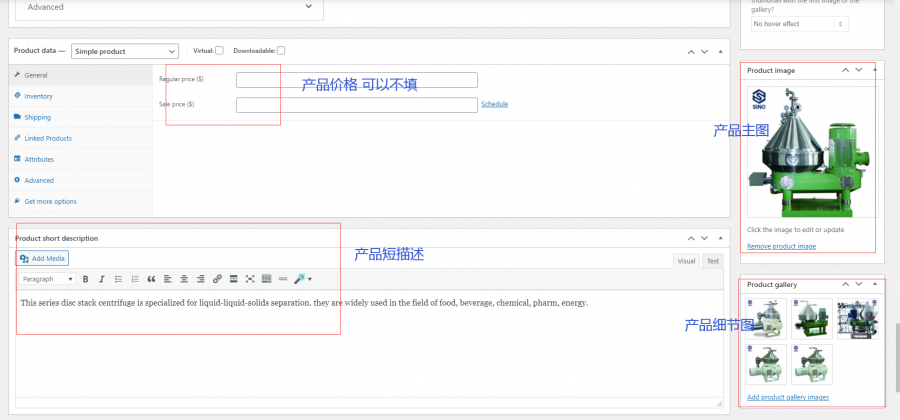Collapse the Product image panel
The image size is (900, 420).
pyautogui.click(x=875, y=70)
